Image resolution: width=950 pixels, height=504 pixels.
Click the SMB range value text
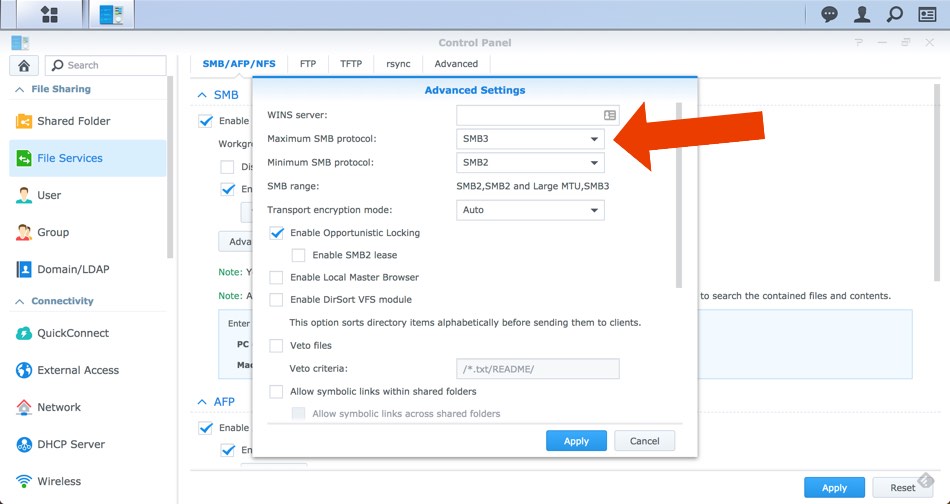(x=533, y=186)
